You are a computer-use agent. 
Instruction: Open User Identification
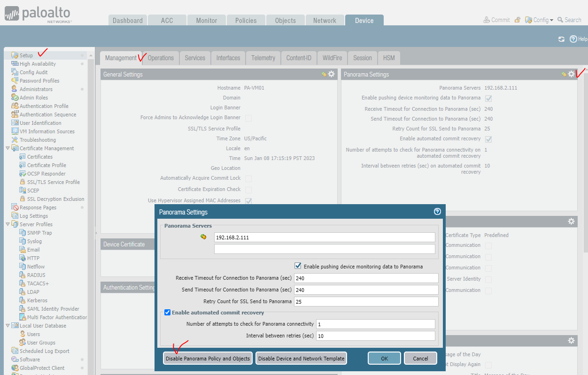click(40, 123)
